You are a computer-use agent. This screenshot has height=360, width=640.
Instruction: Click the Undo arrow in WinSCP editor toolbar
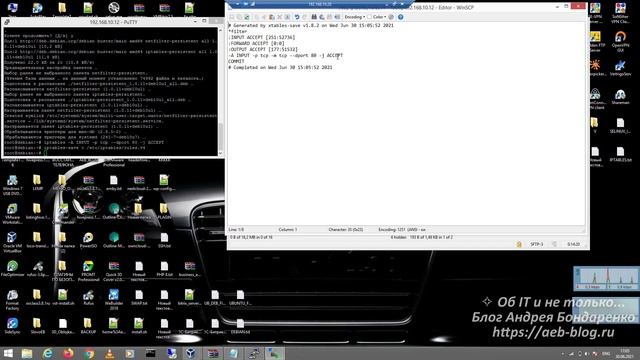pyautogui.click(x=297, y=17)
